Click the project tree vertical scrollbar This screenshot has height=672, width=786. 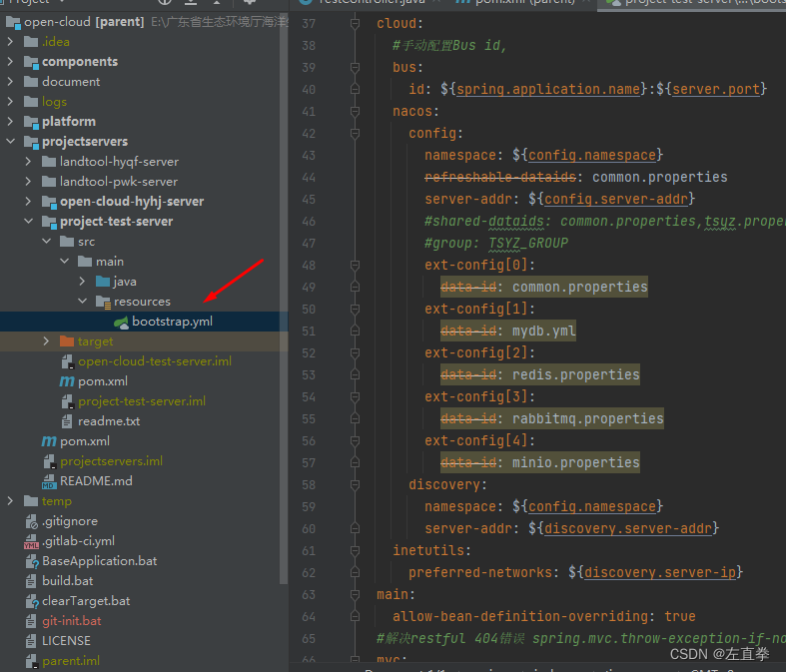(284, 301)
